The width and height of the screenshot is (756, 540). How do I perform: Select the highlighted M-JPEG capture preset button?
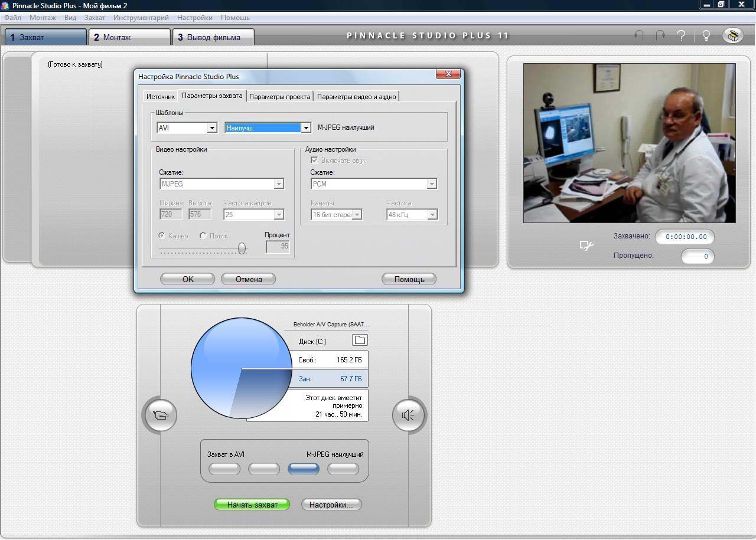(x=304, y=469)
